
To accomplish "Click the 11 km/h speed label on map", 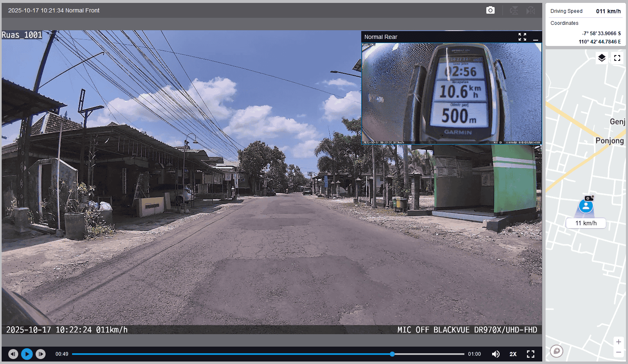I will point(586,223).
